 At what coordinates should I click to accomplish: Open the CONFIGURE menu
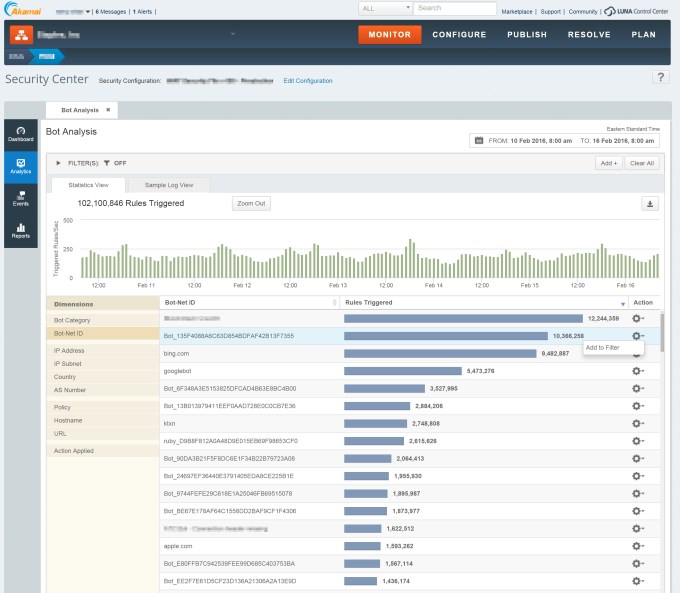(x=459, y=34)
